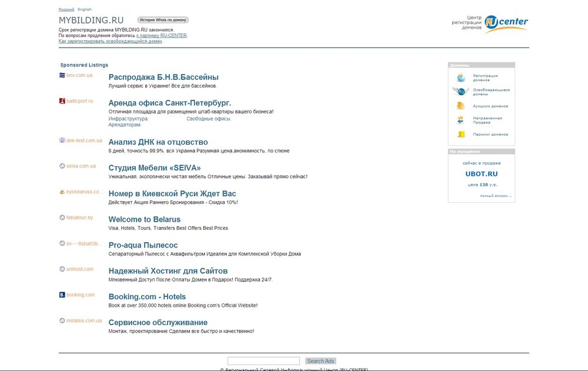The height and width of the screenshot is (371, 588).
Task: Open Распродажа Б.Н.В.Бассейны ad
Action: pos(163,77)
